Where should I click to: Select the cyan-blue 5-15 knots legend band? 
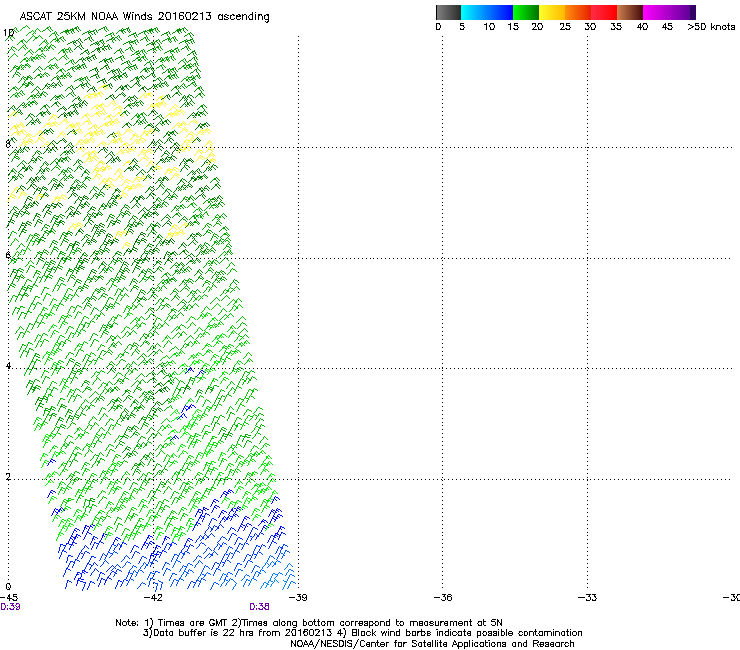(487, 12)
